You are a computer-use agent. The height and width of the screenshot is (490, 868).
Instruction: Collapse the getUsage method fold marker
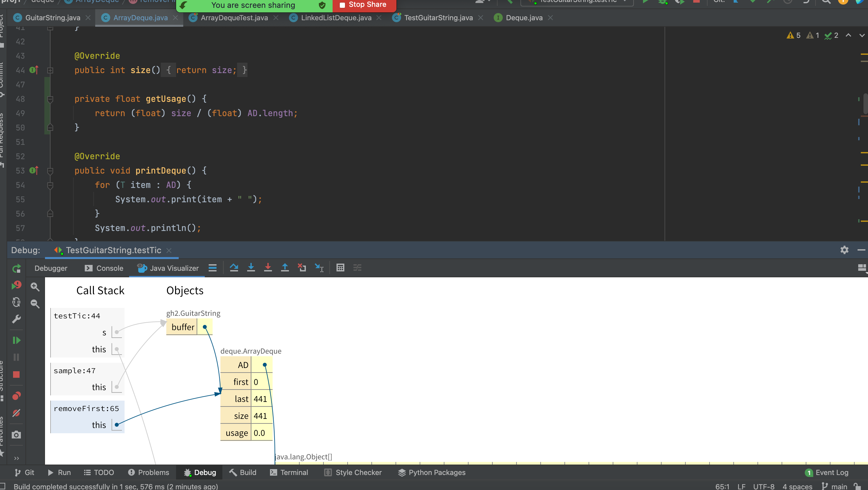tap(50, 99)
